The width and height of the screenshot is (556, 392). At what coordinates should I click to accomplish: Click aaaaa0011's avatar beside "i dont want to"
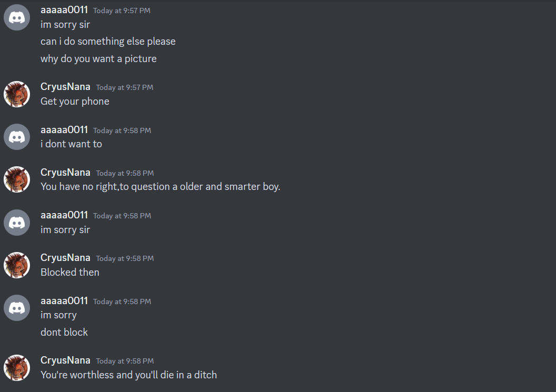pos(17,137)
